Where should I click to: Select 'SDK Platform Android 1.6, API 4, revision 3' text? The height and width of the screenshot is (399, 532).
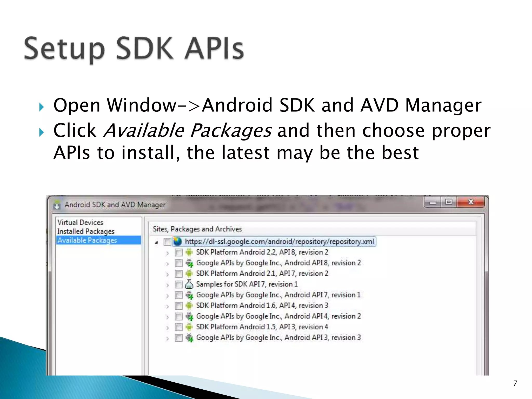262,305
